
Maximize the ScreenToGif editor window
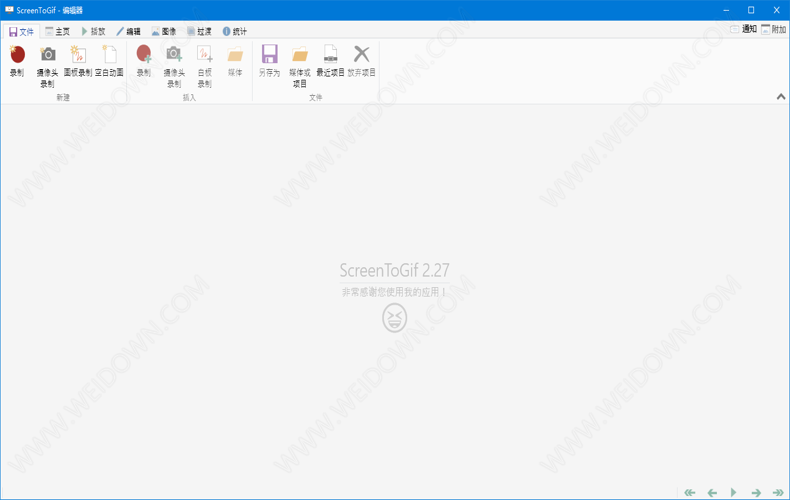(x=751, y=10)
